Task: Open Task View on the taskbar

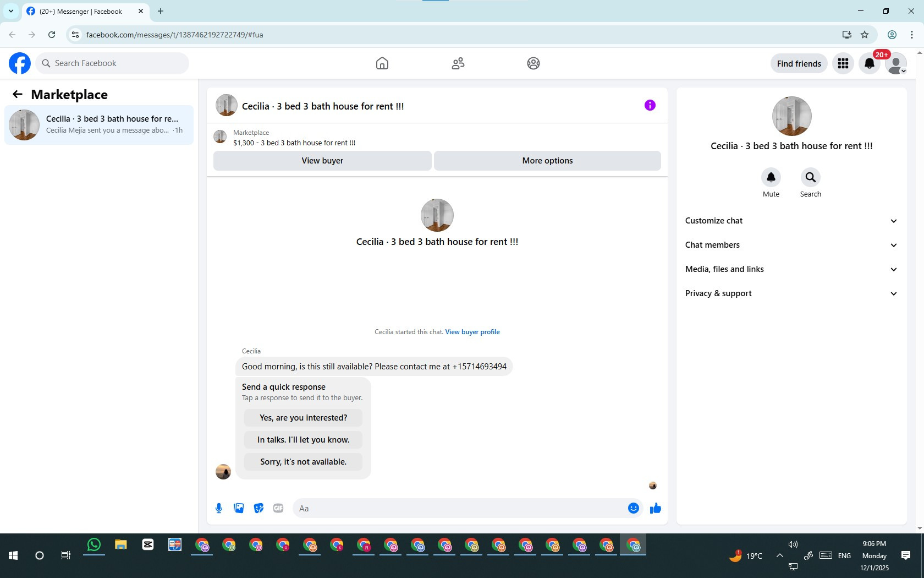Action: (x=66, y=555)
